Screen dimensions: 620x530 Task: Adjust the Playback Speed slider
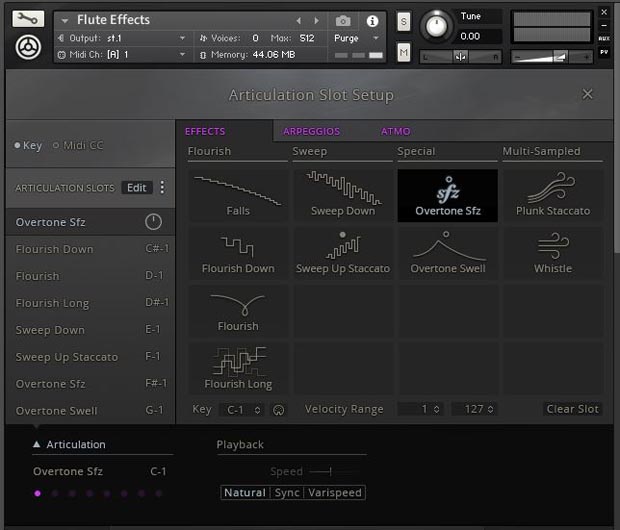[320, 471]
